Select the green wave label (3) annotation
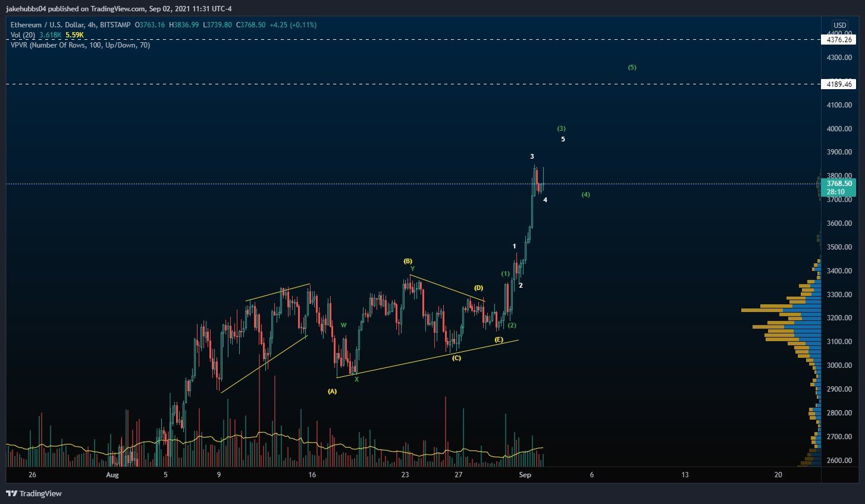The width and height of the screenshot is (865, 504). tap(560, 128)
